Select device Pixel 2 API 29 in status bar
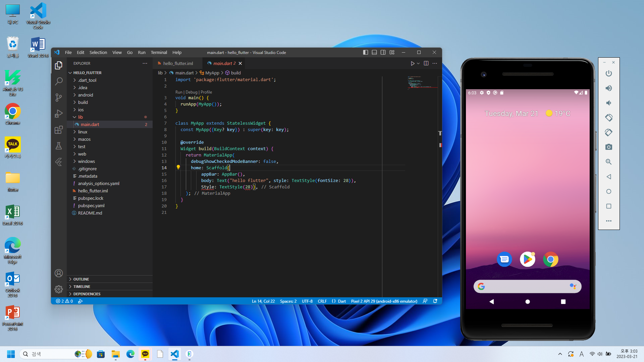The height and width of the screenshot is (362, 644). (384, 301)
